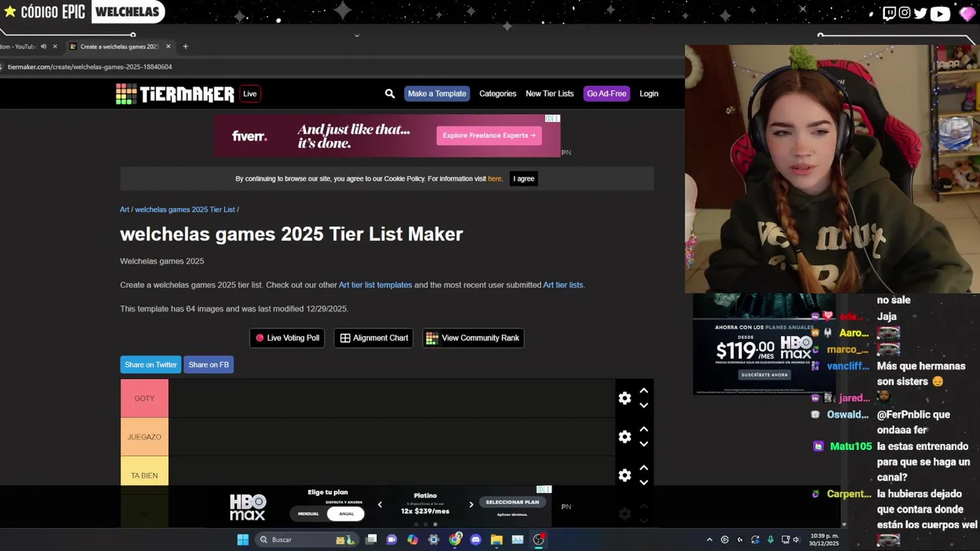Open the Art tier list templates link

375,285
